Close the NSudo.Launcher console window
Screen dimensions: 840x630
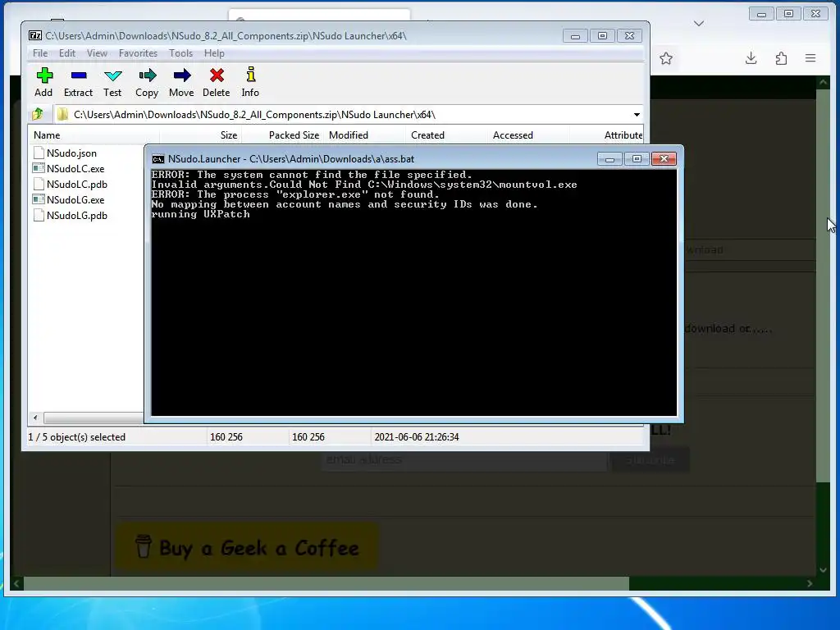pyautogui.click(x=664, y=159)
